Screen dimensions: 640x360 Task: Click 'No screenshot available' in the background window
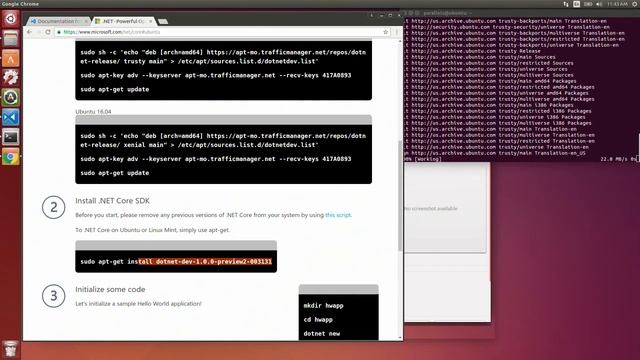431,209
